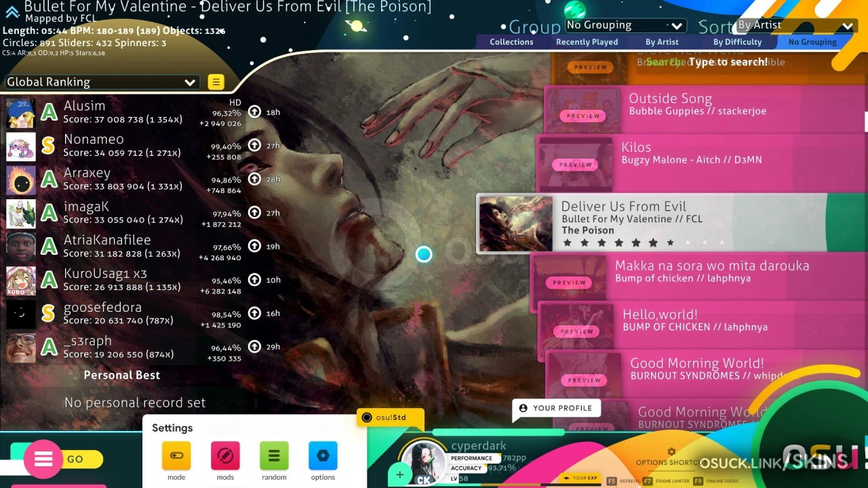868x488 pixels.
Task: Select the Good Morning World! beatmap card
Action: (x=707, y=373)
